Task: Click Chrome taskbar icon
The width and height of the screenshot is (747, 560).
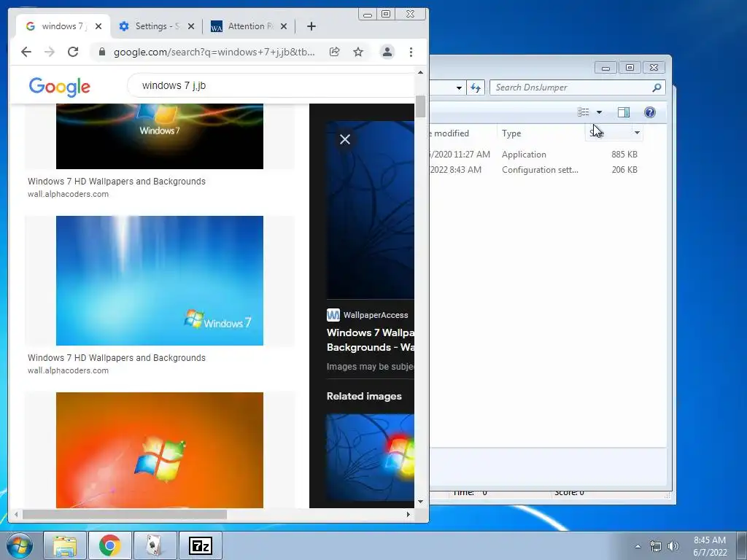Action: tap(109, 545)
